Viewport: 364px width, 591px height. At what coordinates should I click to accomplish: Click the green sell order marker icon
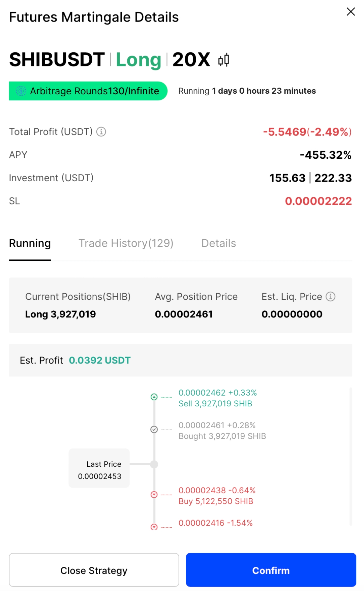tap(154, 397)
